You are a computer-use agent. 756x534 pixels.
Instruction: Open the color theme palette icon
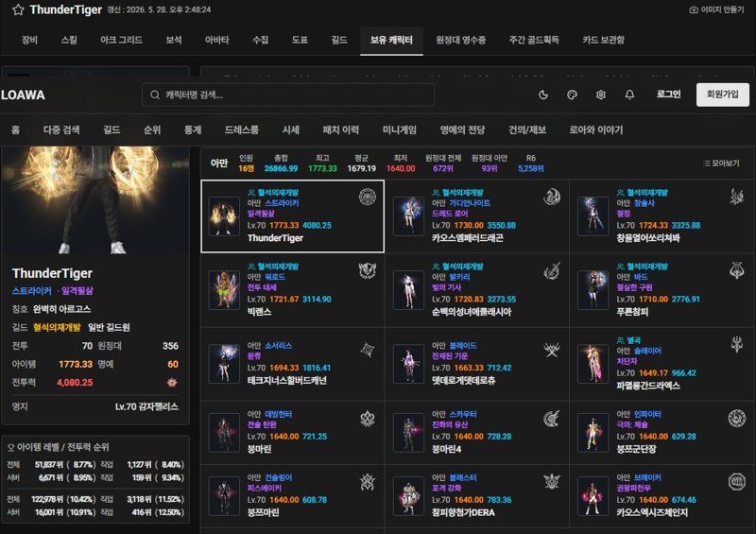pos(573,95)
